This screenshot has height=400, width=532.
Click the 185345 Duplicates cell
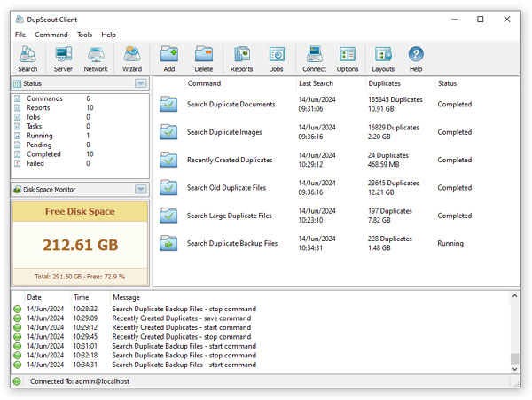coord(395,104)
